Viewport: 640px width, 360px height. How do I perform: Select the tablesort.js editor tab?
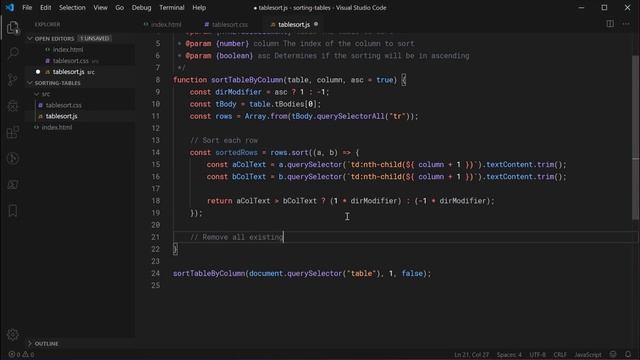[x=294, y=24]
